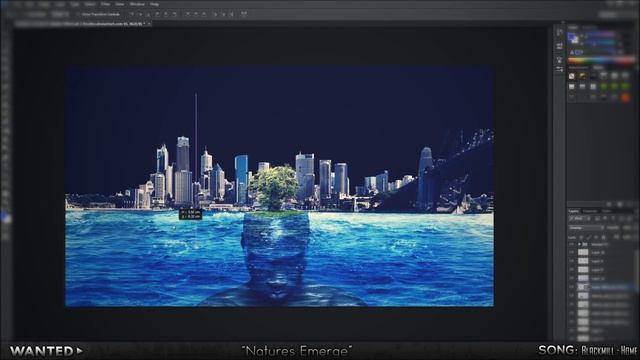The image size is (640, 360).
Task: Toggle Lock image pixels
Action: [x=589, y=237]
